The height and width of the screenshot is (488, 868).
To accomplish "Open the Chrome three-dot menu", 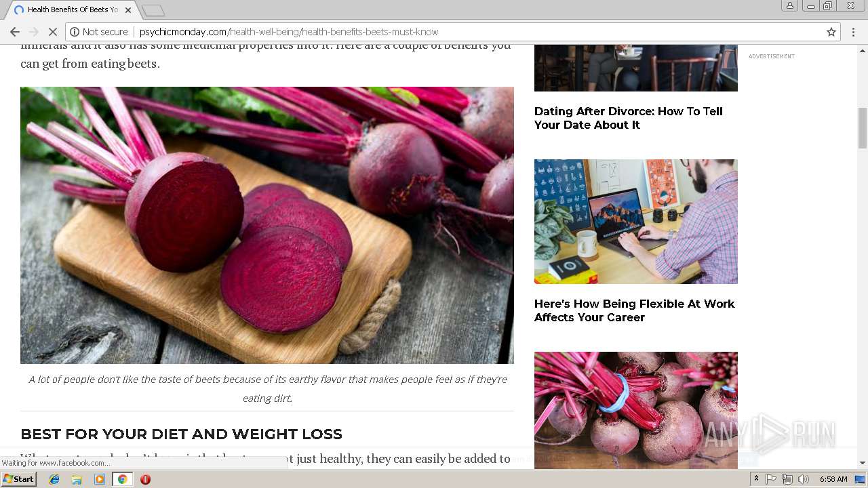I will 854,32.
